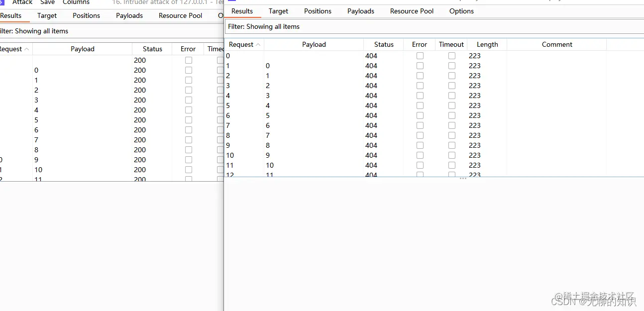Click payload 10 cell in 404 window
Screen dimensions: 644x311
tap(269, 165)
